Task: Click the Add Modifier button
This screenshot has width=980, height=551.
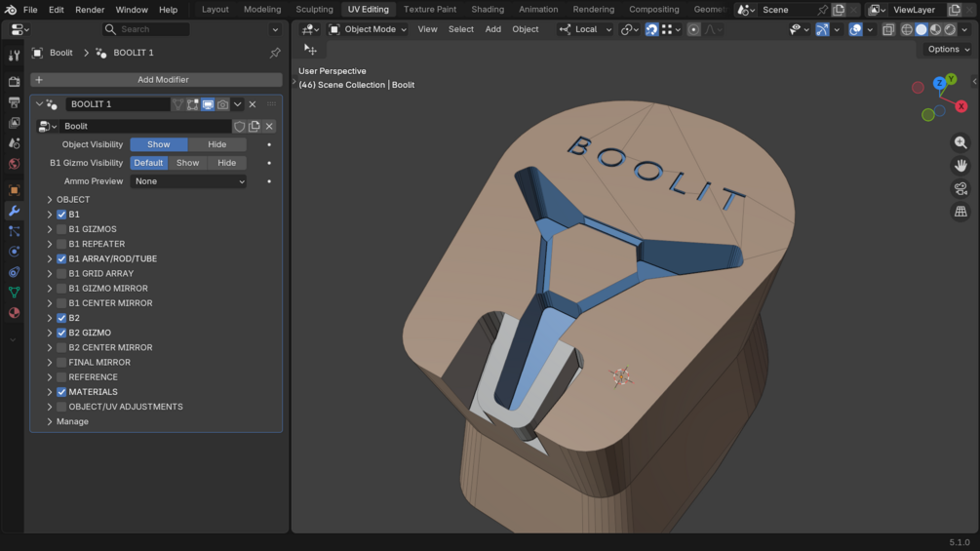Action: coord(156,80)
